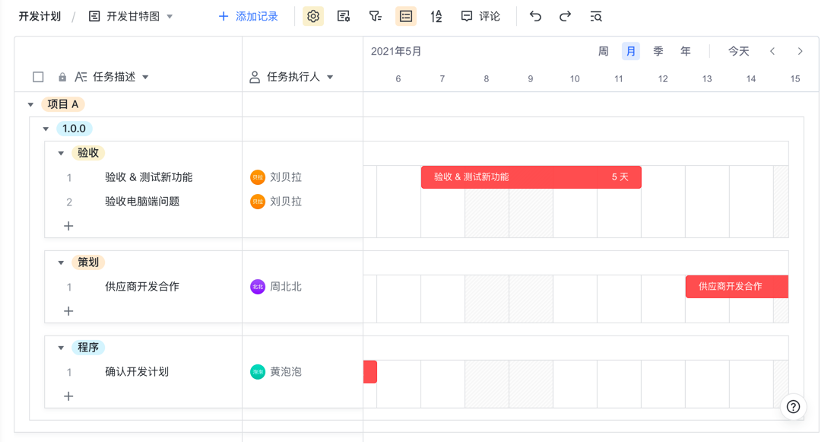
Task: Collapse the 项目 A group
Action: point(31,104)
